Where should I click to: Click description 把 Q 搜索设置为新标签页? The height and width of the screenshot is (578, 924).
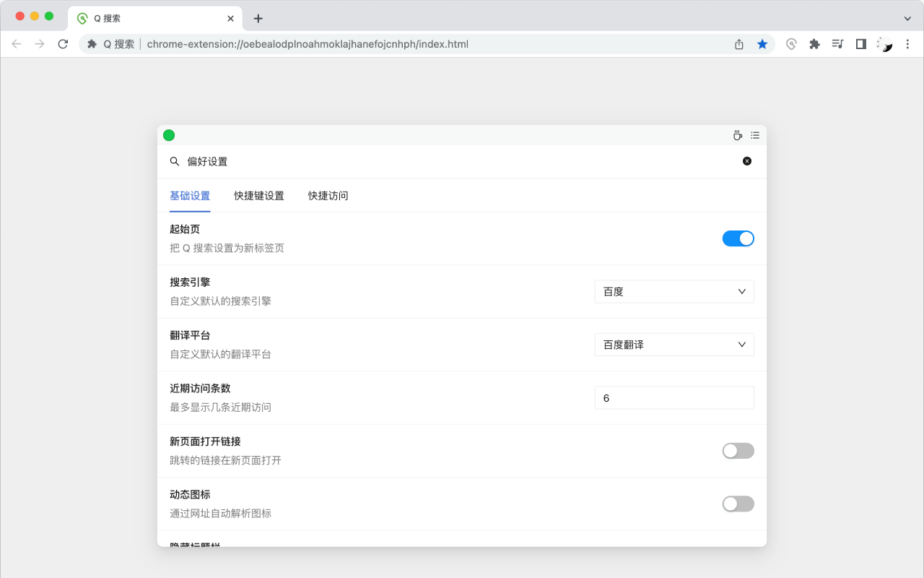[227, 248]
